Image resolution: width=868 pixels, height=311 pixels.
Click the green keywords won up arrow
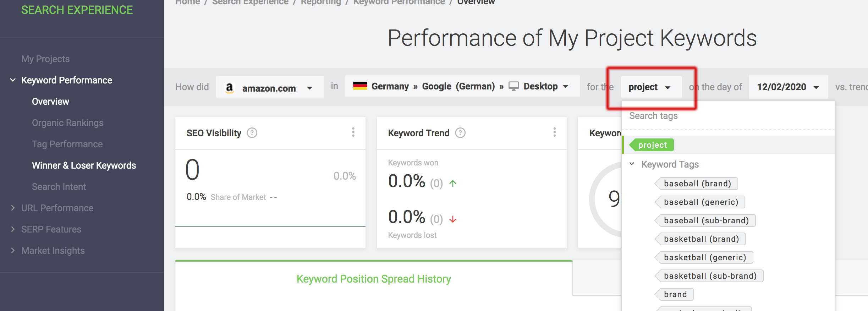tap(453, 184)
